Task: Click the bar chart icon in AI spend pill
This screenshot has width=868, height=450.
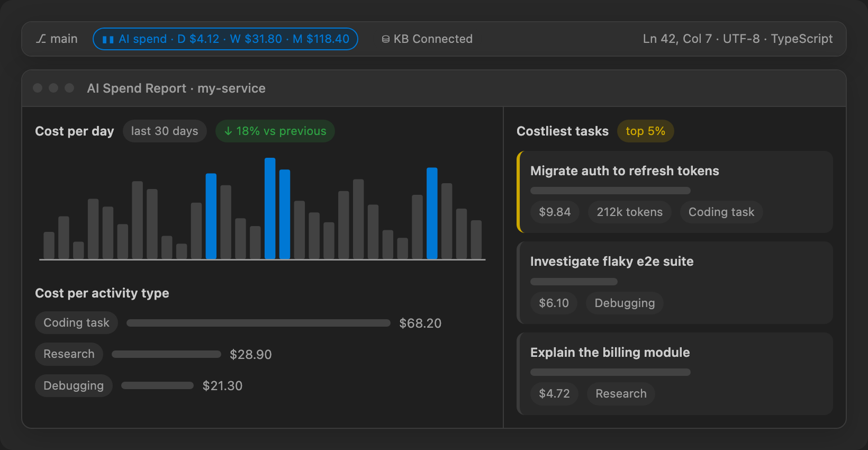Action: [x=108, y=39]
